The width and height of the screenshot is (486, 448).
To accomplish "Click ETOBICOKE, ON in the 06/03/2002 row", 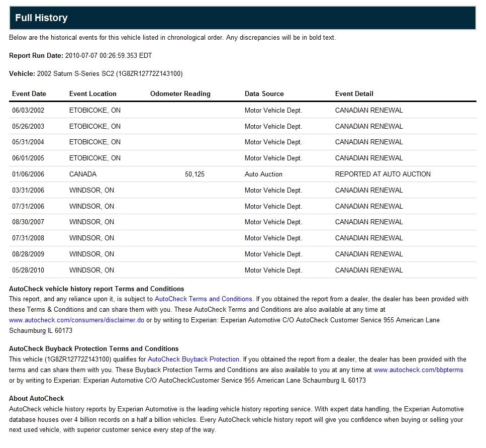I will [x=95, y=111].
